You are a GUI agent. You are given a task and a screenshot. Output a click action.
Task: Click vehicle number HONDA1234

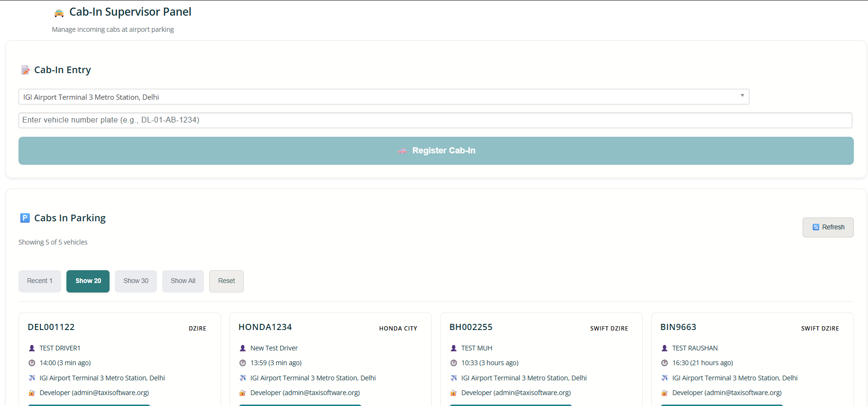tap(265, 327)
